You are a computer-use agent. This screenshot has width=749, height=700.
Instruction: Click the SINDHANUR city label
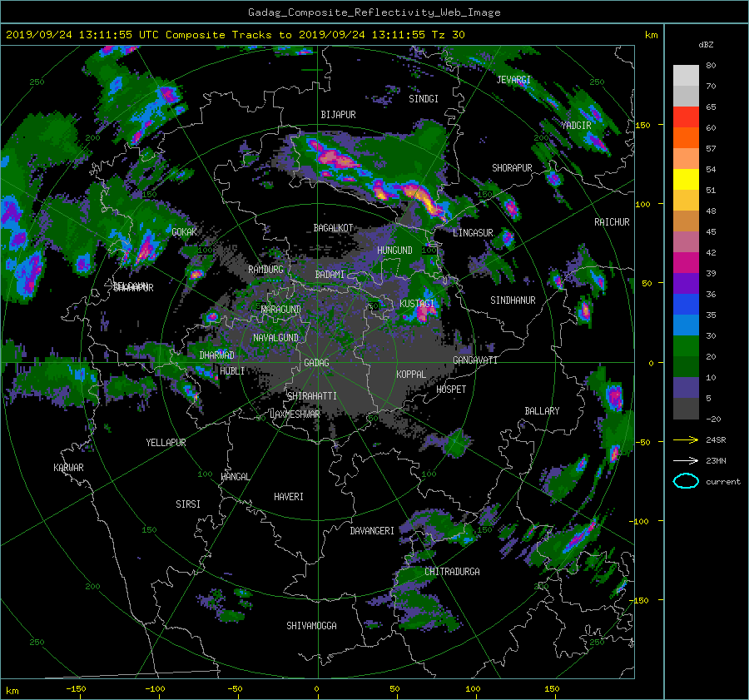[513, 300]
